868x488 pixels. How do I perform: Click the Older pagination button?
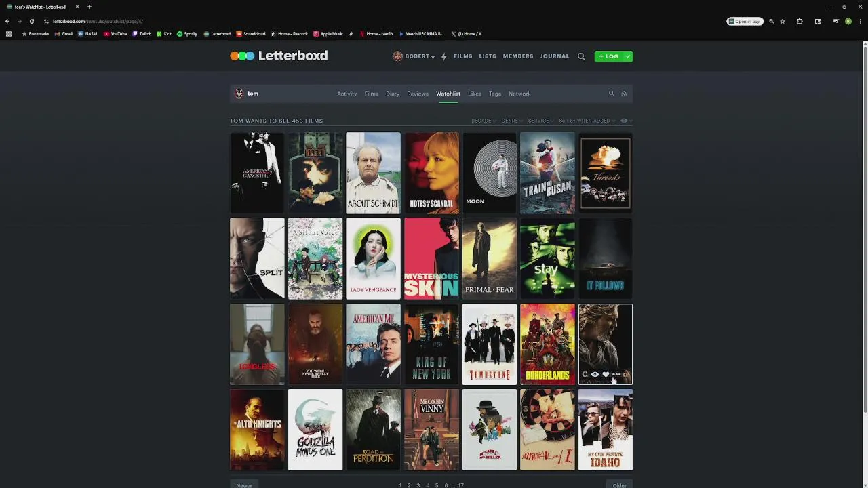tap(619, 485)
